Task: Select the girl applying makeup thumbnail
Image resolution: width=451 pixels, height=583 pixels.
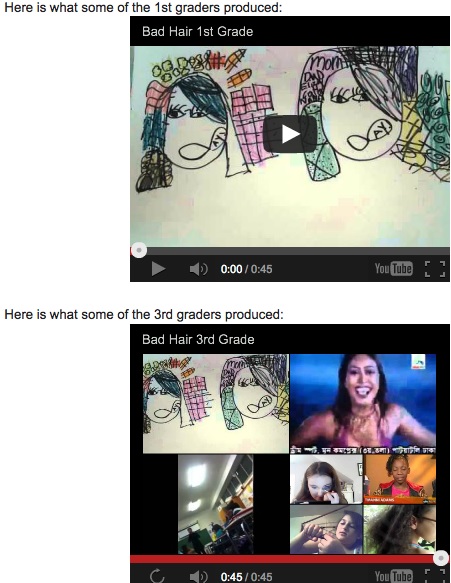Action: click(326, 479)
